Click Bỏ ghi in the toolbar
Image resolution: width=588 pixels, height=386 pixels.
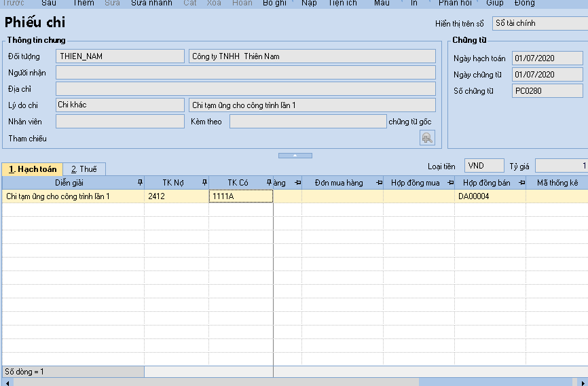click(x=275, y=3)
